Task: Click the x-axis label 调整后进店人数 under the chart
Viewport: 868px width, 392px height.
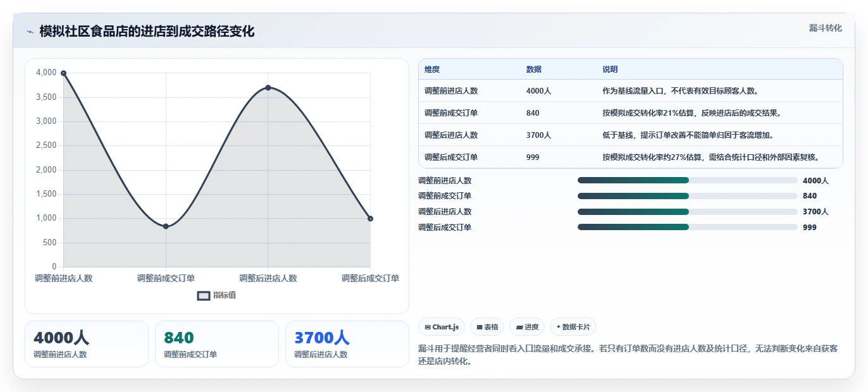Action: tap(268, 278)
